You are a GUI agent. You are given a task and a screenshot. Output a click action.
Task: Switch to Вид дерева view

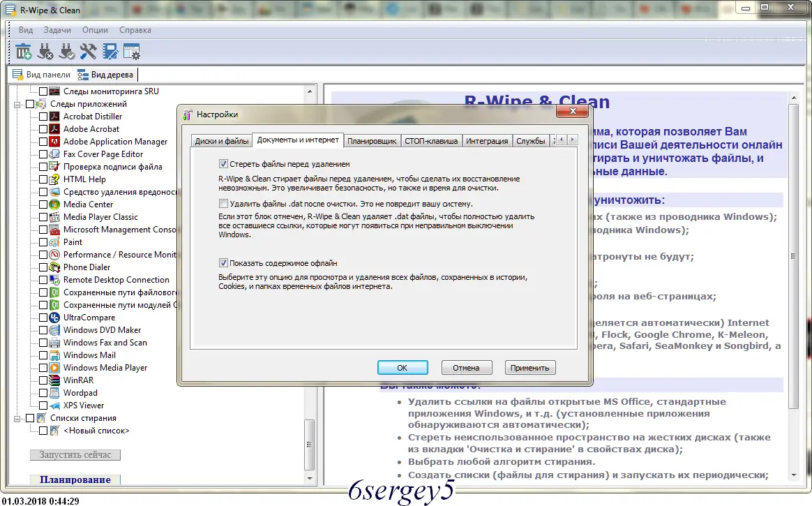pos(105,75)
